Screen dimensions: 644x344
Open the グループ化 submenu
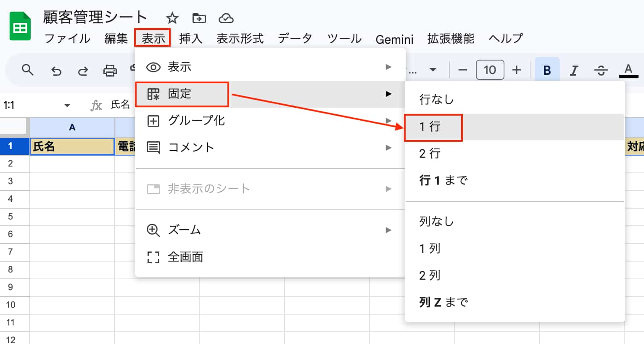point(269,121)
